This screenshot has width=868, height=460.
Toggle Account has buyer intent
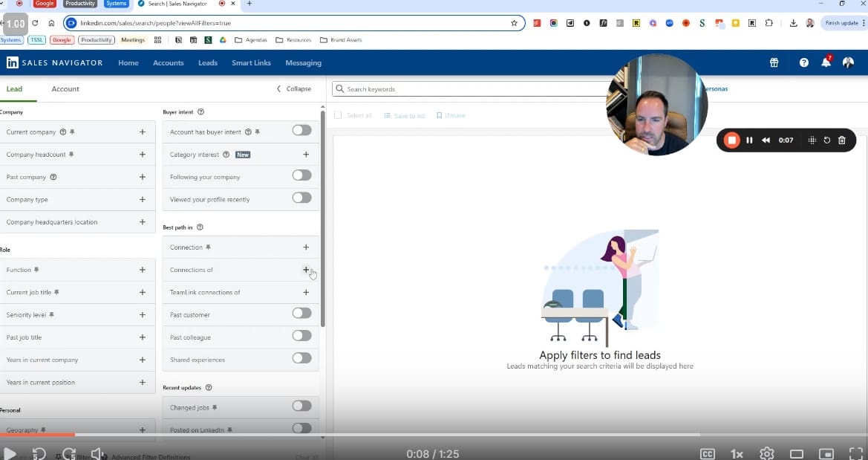301,130
